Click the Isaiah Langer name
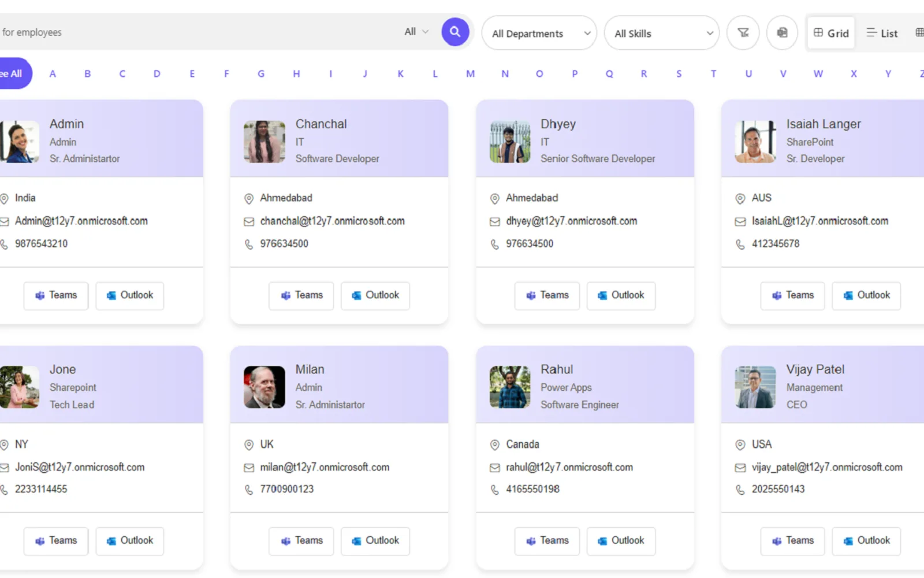This screenshot has width=924, height=578. 823,124
